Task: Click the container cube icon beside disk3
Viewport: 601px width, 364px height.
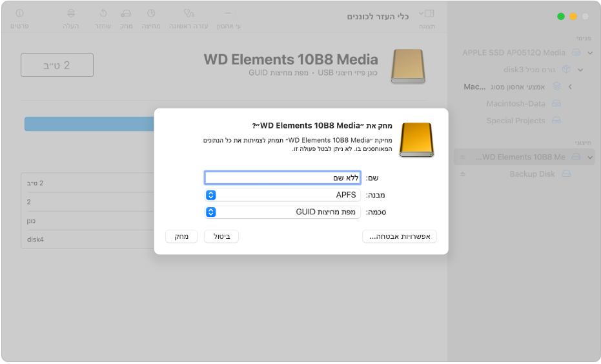Action: click(x=566, y=69)
